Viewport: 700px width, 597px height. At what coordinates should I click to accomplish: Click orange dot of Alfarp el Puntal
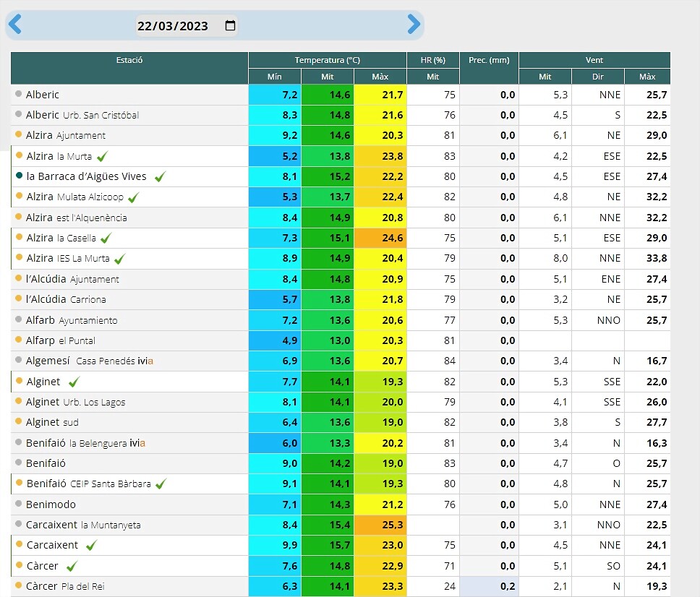point(18,339)
